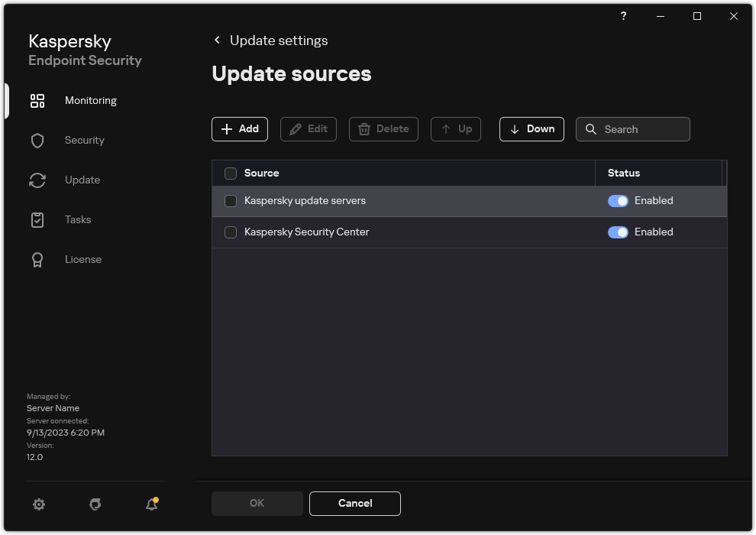
Task: Disable the Kaspersky update servers source
Action: click(x=618, y=200)
